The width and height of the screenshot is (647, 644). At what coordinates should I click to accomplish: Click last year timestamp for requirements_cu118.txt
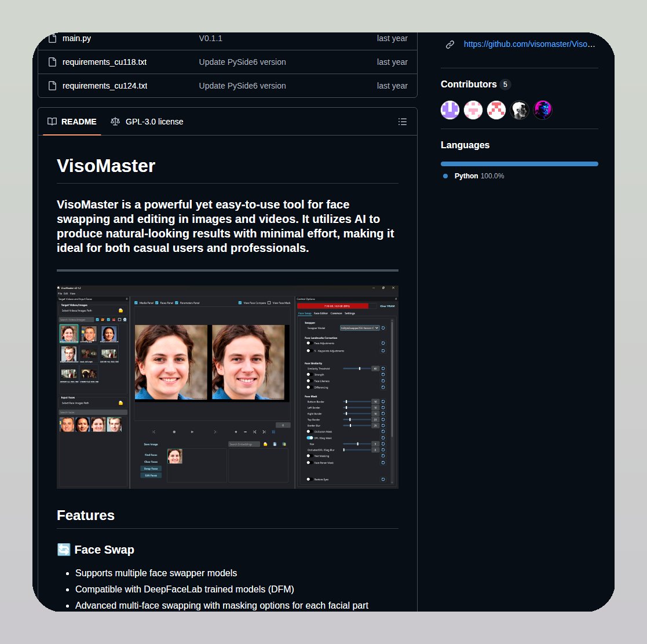point(392,62)
